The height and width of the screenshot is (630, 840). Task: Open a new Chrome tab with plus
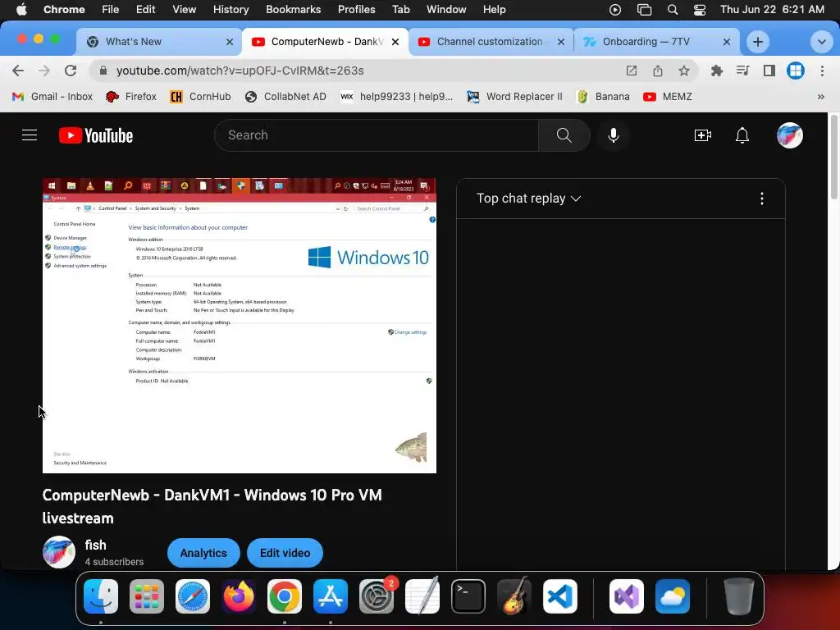(757, 42)
